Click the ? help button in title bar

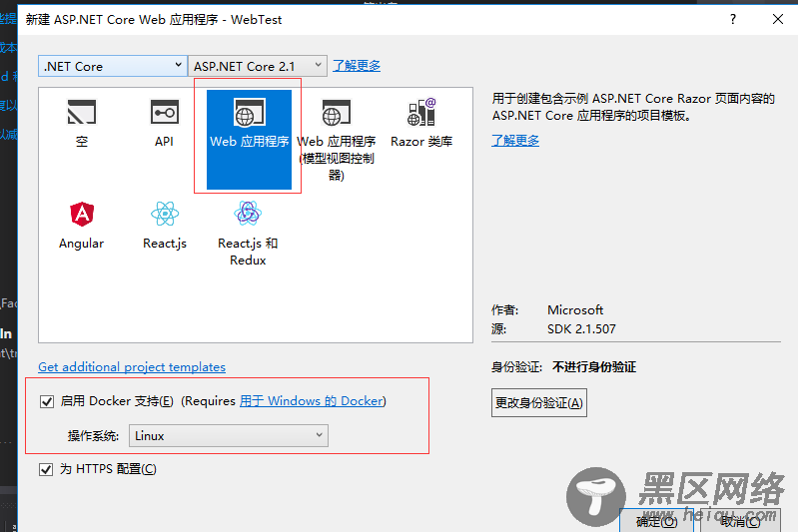(x=733, y=19)
